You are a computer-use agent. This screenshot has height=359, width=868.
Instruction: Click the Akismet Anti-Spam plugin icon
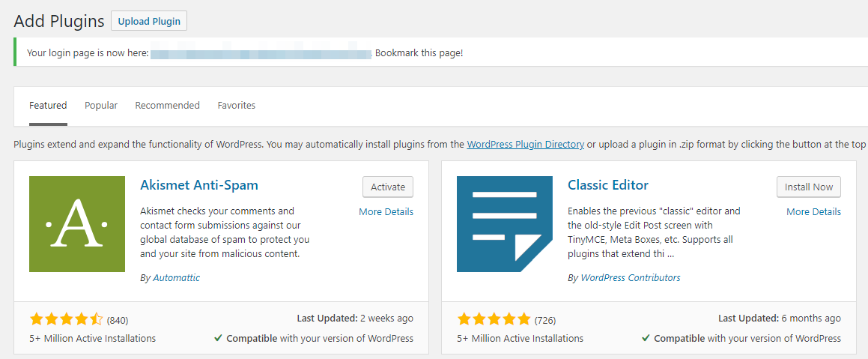click(77, 224)
